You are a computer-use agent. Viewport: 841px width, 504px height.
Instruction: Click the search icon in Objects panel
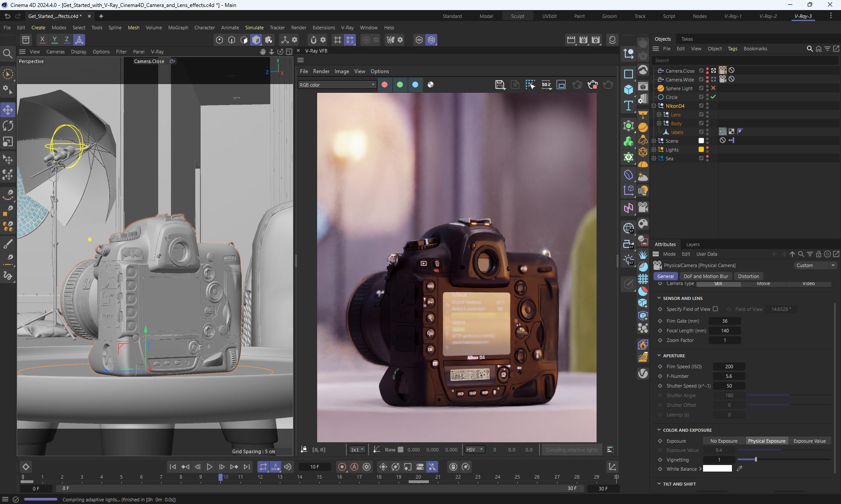coord(809,49)
